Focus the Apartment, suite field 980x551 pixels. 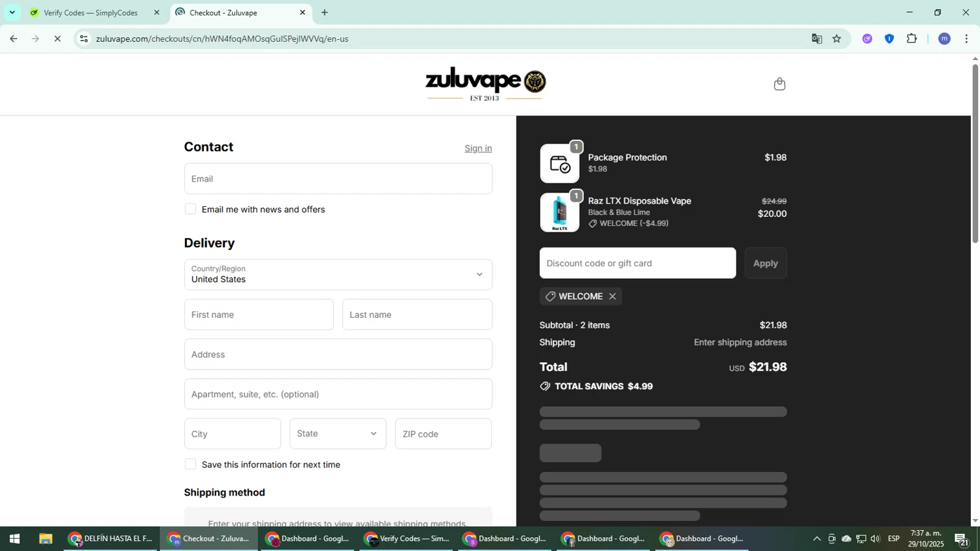click(x=338, y=394)
